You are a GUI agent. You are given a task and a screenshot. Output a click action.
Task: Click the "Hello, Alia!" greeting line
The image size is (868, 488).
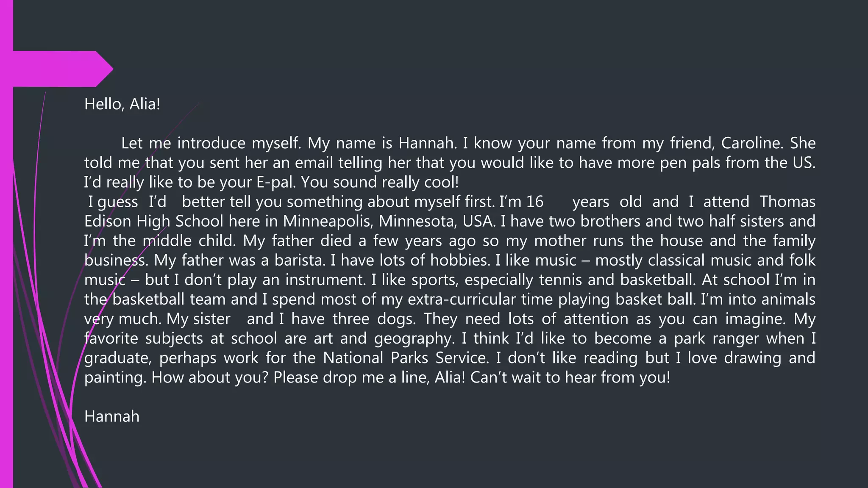[122, 104]
